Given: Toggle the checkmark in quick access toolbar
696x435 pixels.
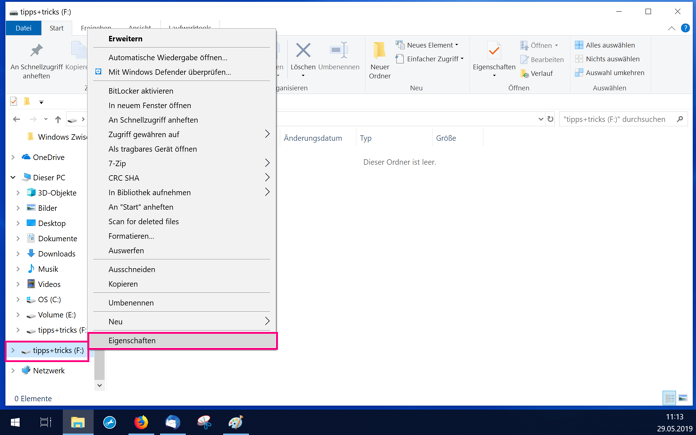Looking at the screenshot, I should [x=13, y=102].
